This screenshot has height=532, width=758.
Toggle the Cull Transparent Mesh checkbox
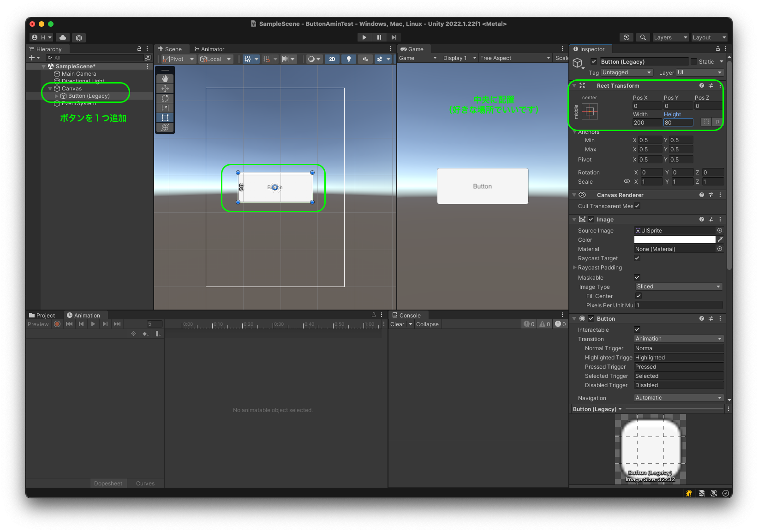637,206
